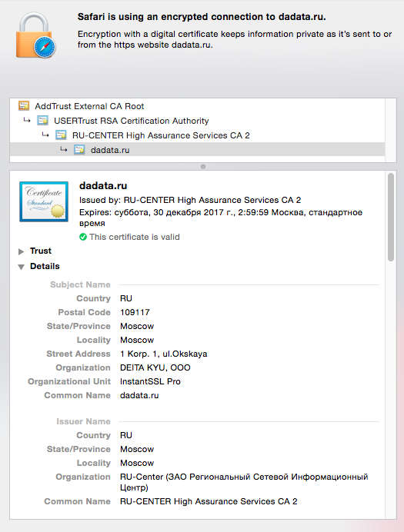This screenshot has width=404, height=532.
Task: Collapse the Details section
Action: 21,267
